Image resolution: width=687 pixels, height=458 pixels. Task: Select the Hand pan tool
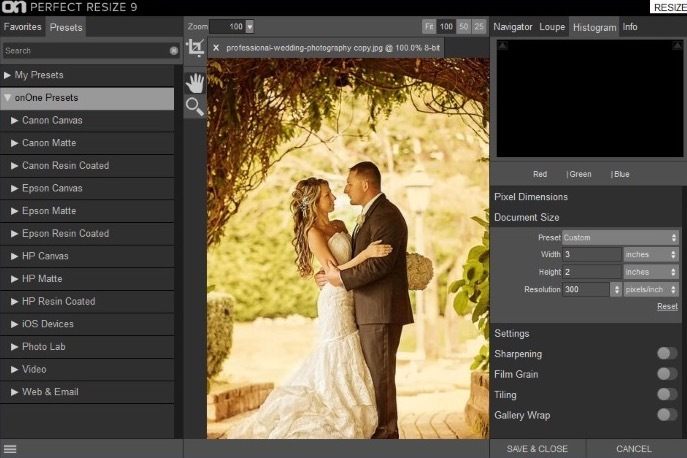195,81
